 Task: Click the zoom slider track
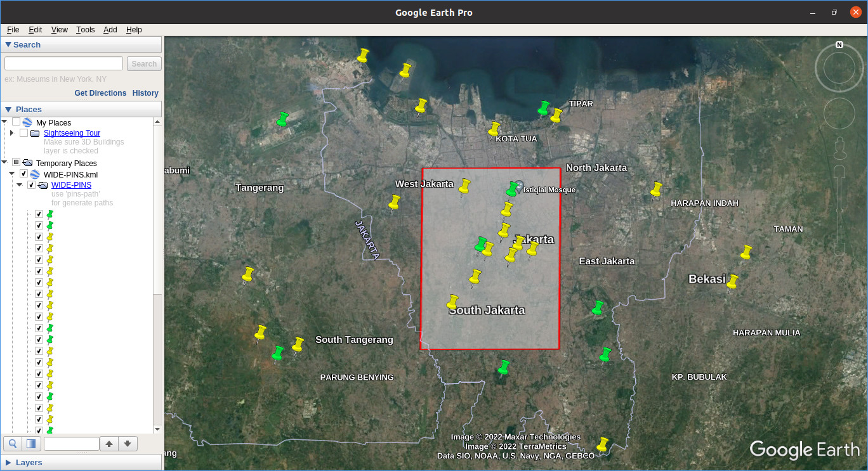pyautogui.click(x=839, y=209)
